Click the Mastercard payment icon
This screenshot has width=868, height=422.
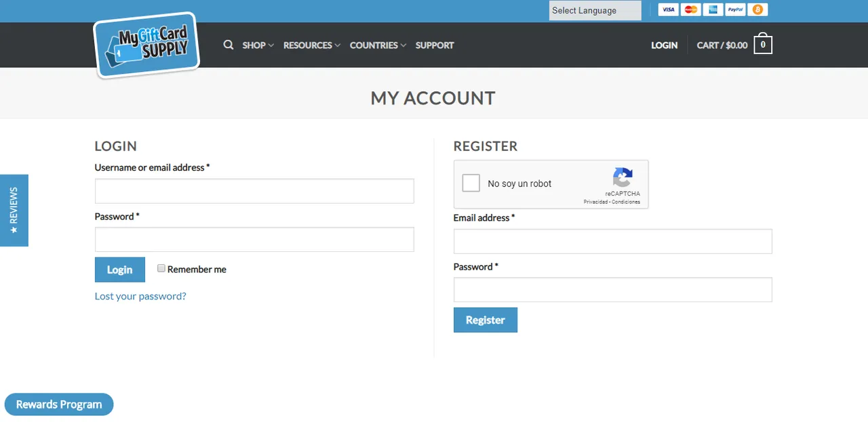pos(690,9)
